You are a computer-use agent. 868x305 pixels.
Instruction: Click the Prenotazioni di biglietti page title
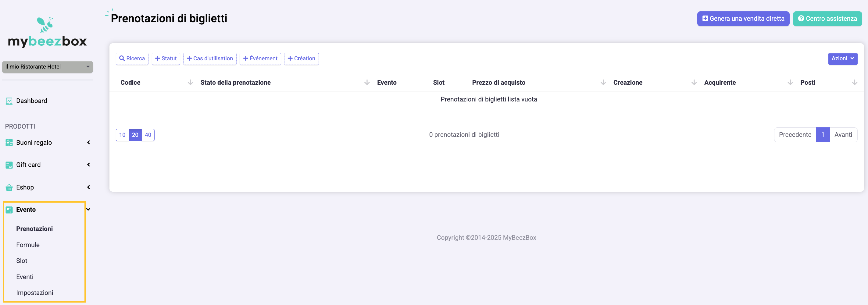[x=169, y=19]
